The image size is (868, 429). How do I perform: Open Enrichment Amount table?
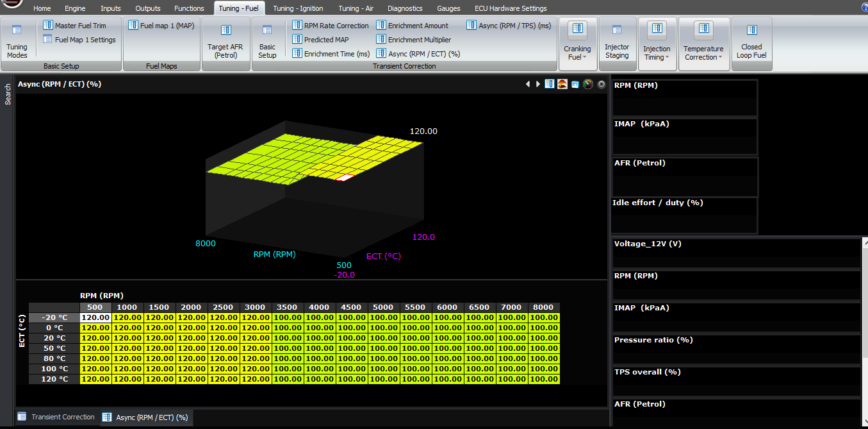coord(413,26)
